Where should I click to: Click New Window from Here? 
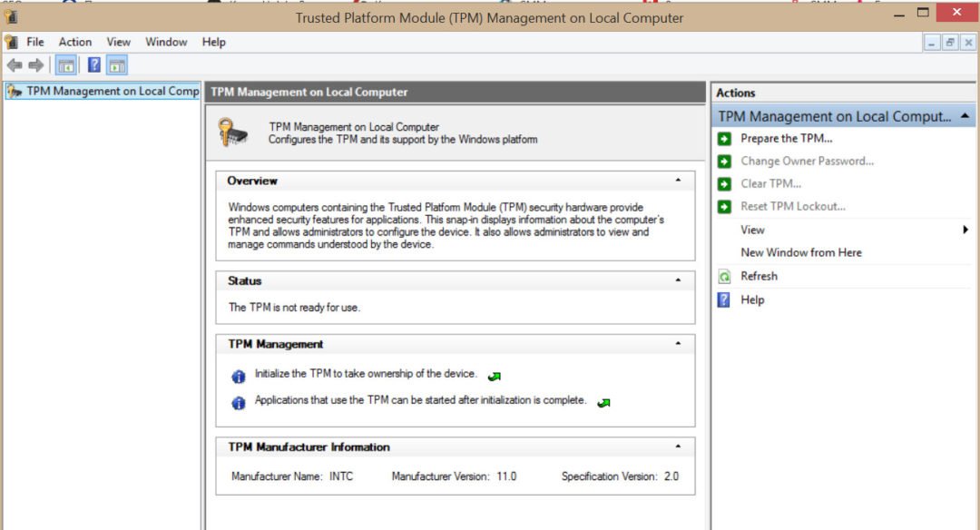click(x=801, y=252)
